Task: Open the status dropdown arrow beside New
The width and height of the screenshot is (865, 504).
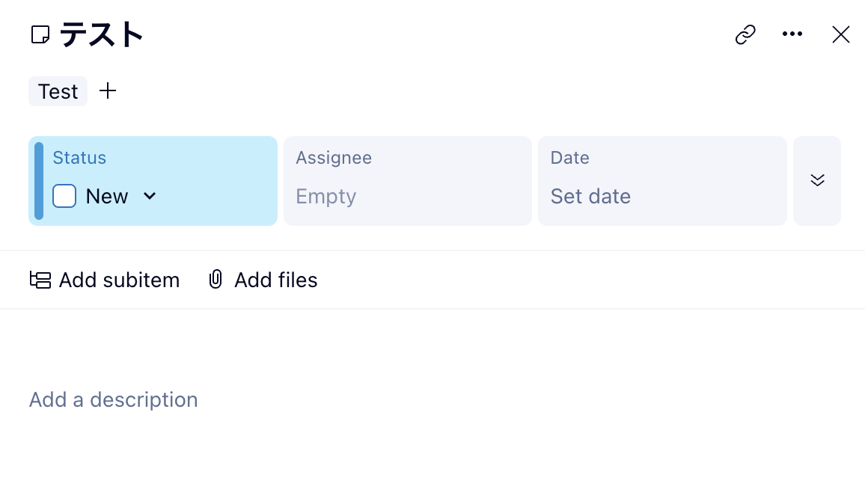Action: coord(150,196)
